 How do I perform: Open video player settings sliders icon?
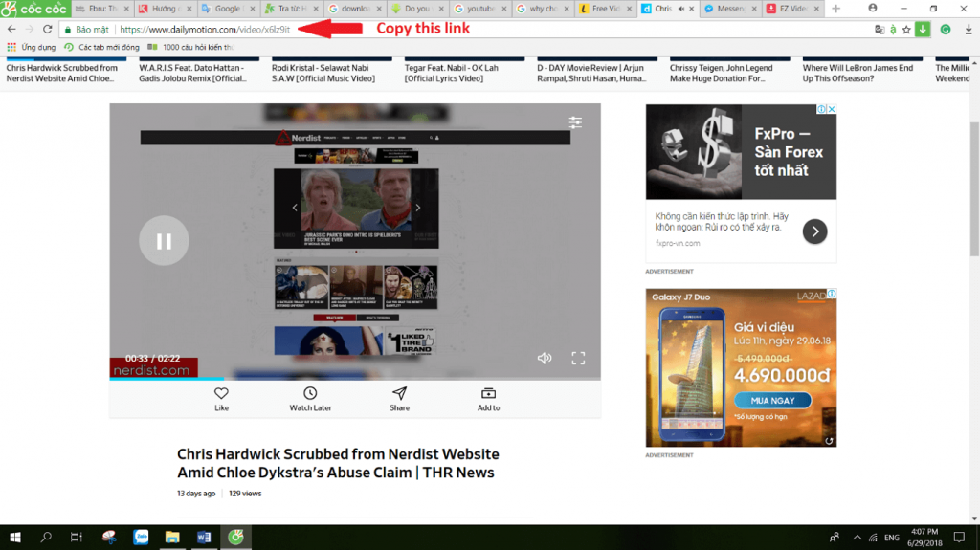tap(575, 122)
